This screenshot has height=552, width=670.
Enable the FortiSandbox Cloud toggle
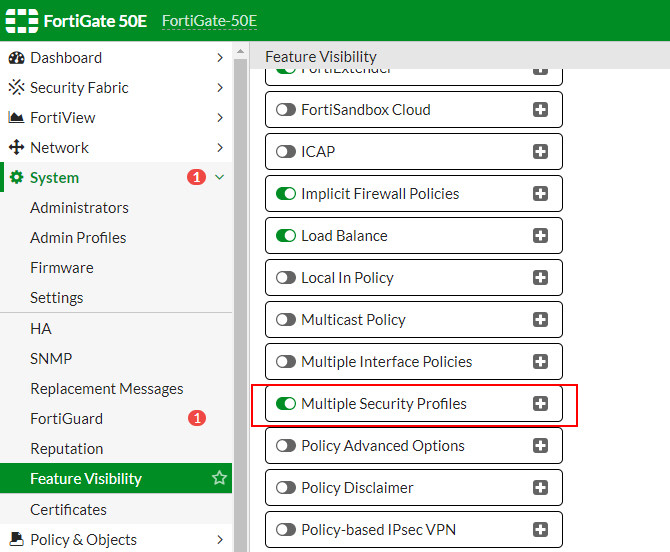[286, 110]
